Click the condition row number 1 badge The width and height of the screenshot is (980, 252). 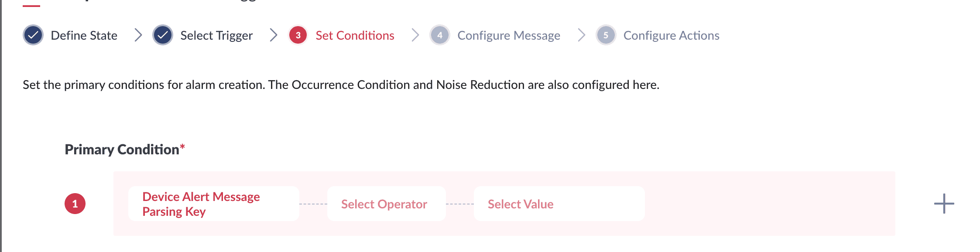75,204
